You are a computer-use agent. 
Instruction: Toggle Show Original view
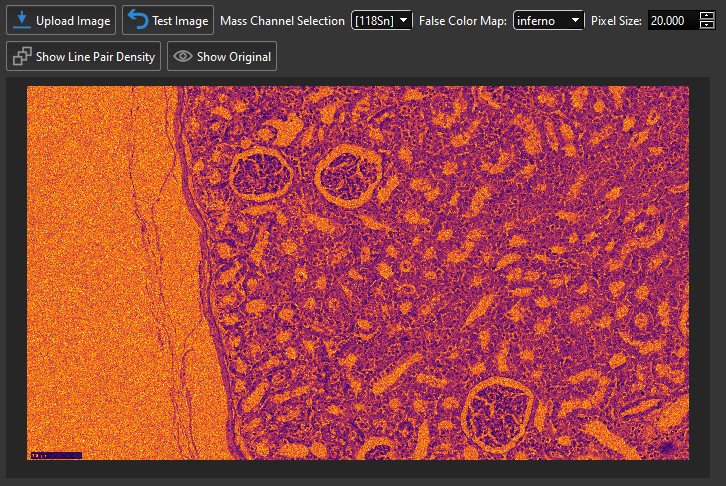222,56
